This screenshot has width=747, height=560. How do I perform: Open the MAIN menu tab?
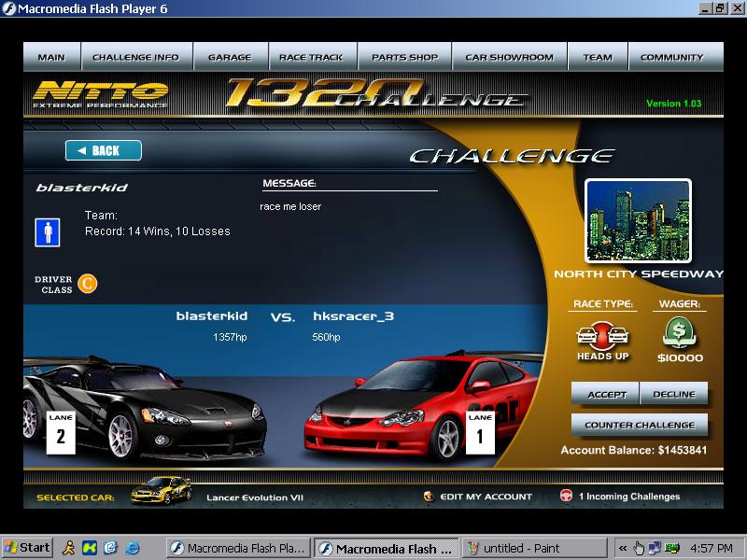[x=52, y=57]
